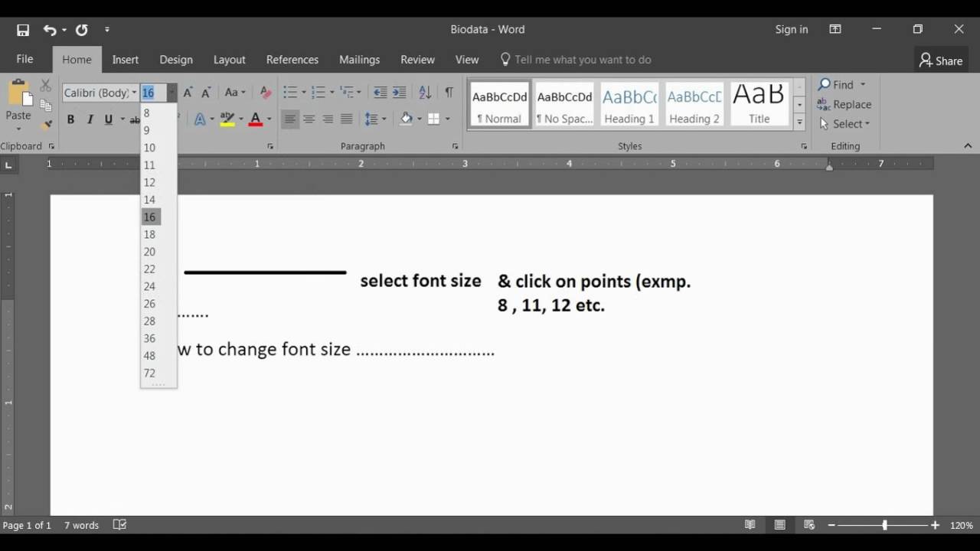Open the File tab

(24, 59)
